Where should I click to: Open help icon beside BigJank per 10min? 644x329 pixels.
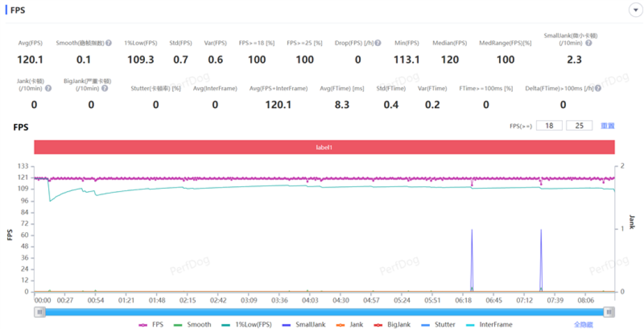click(x=105, y=88)
